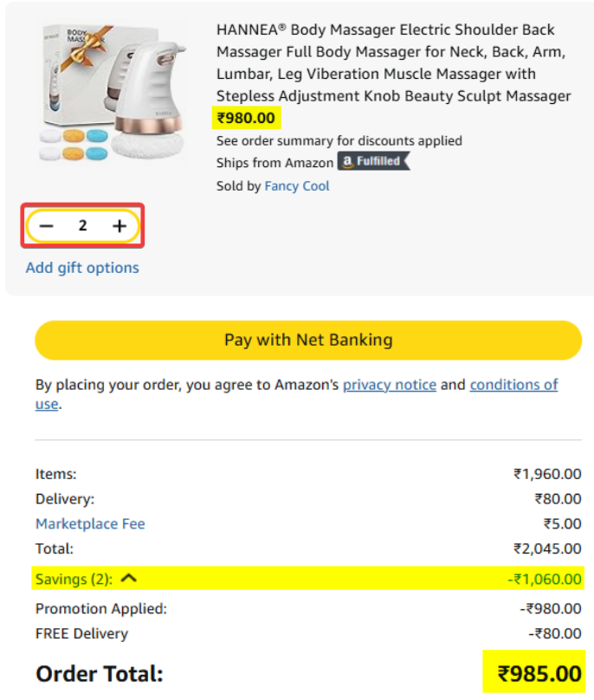Click the highlighted ₹980.00 item price
The height and width of the screenshot is (700, 594).
point(247,118)
